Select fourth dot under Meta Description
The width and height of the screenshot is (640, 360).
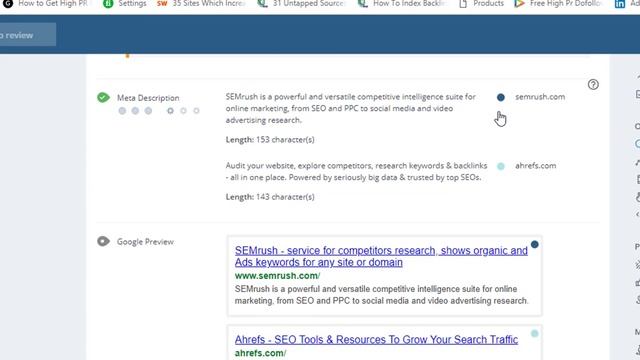tap(170, 111)
